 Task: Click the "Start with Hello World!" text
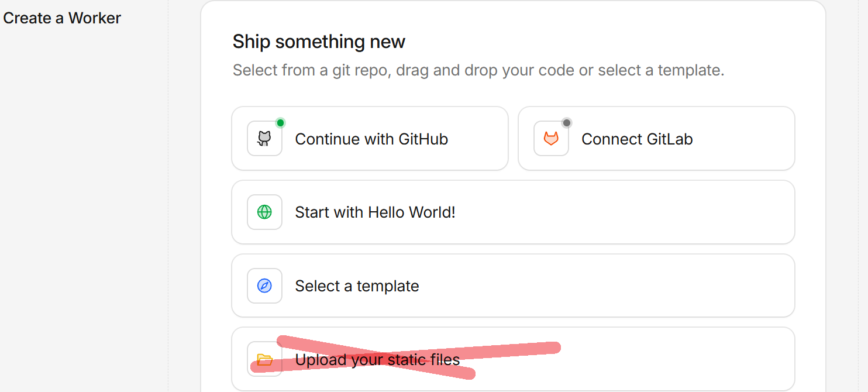pos(375,212)
